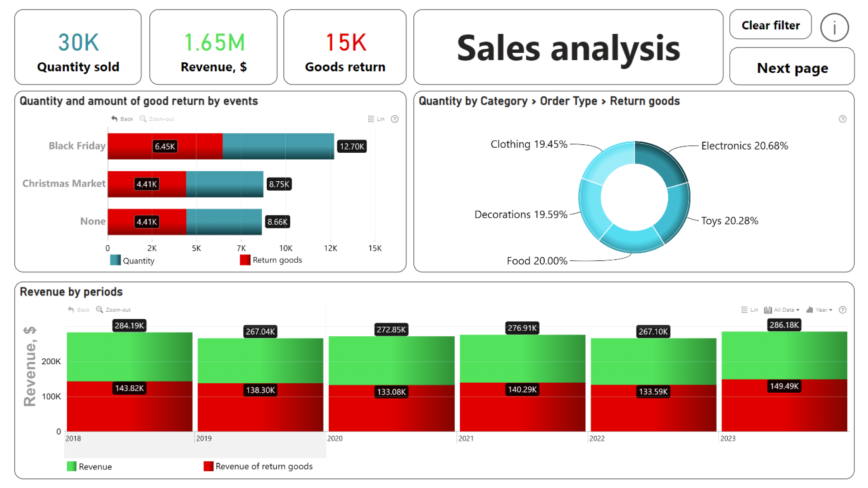The image size is (868, 488).
Task: Toggle Return goods legend swatch
Action: click(245, 260)
